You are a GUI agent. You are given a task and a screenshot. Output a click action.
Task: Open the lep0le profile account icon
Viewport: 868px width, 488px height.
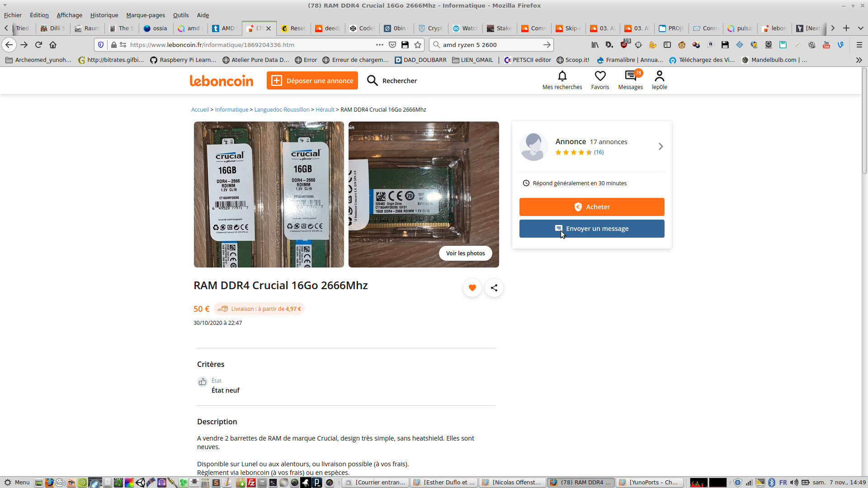(659, 76)
